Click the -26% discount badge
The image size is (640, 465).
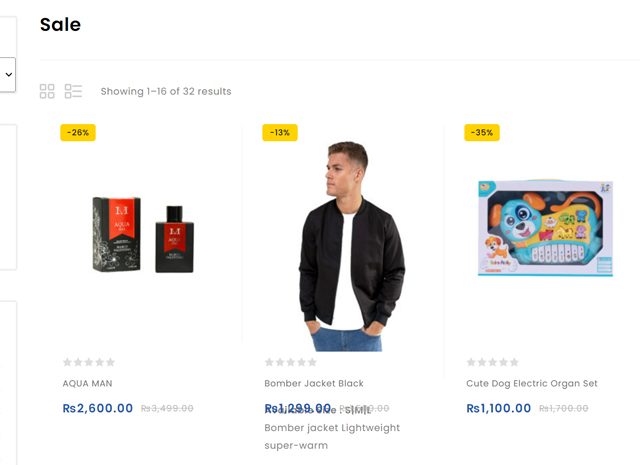click(x=78, y=133)
